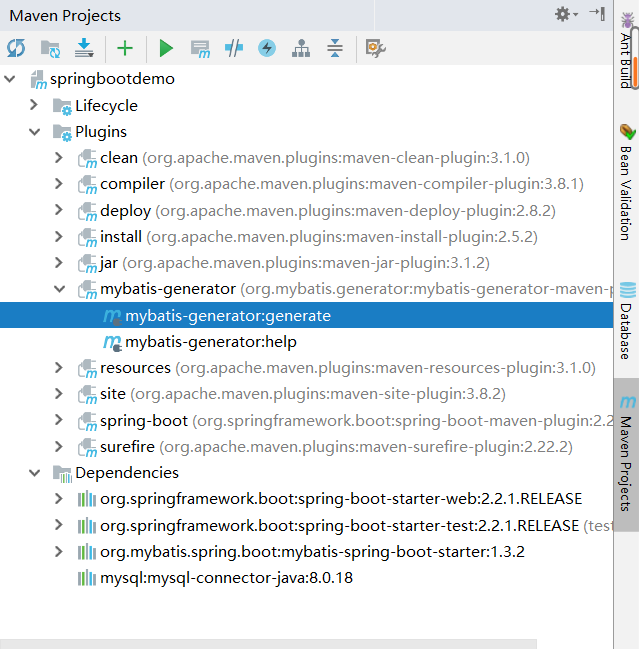Select install plugin row text

[x=319, y=237]
